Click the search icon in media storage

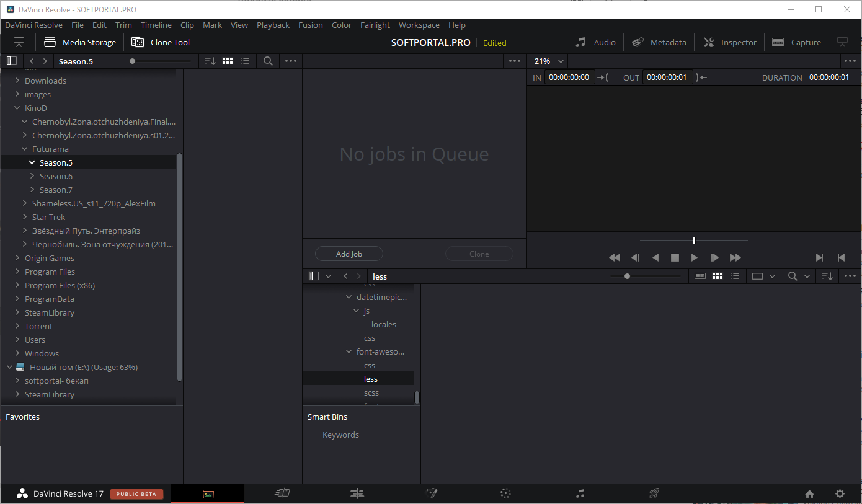[x=268, y=61]
